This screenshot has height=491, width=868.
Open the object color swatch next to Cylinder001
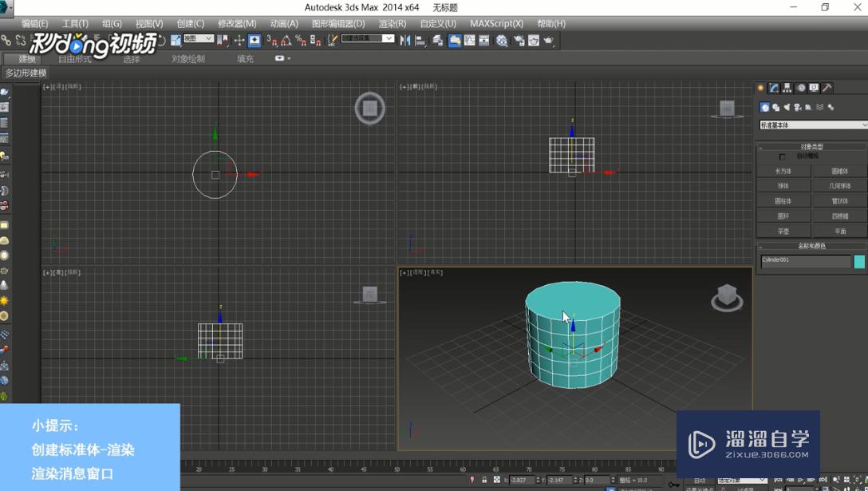pyautogui.click(x=858, y=261)
